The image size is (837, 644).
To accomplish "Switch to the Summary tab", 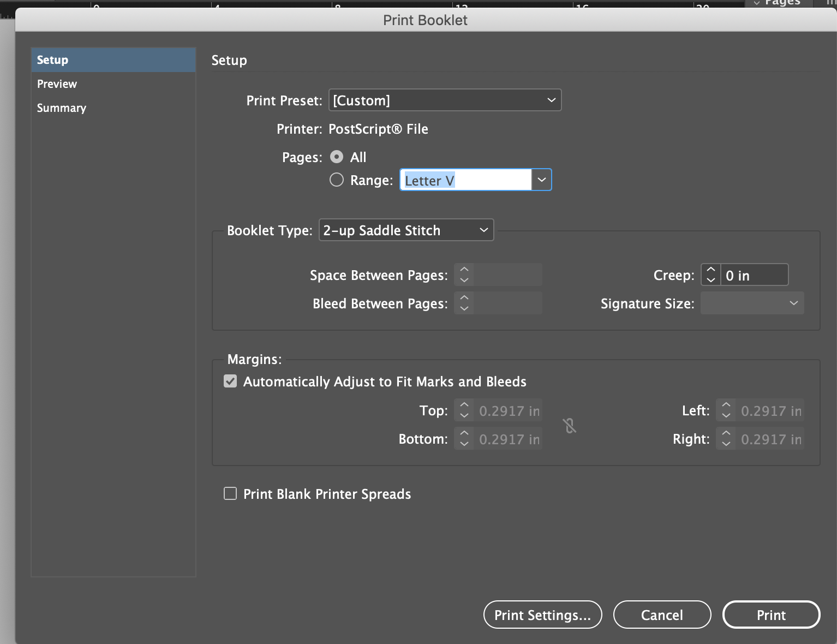I will 61,108.
